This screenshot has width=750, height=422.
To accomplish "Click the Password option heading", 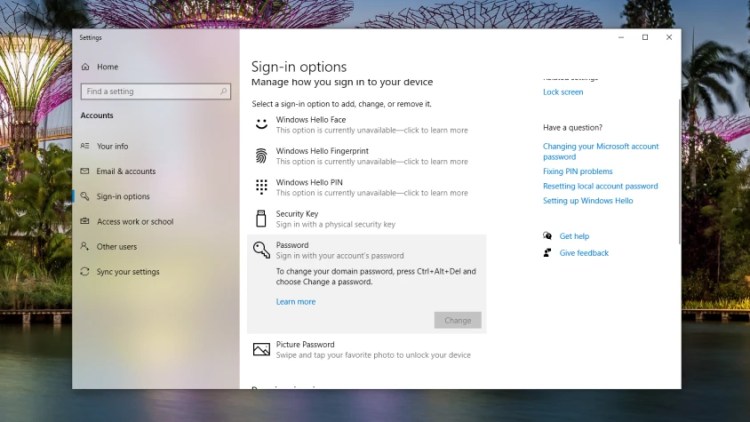I will (292, 245).
